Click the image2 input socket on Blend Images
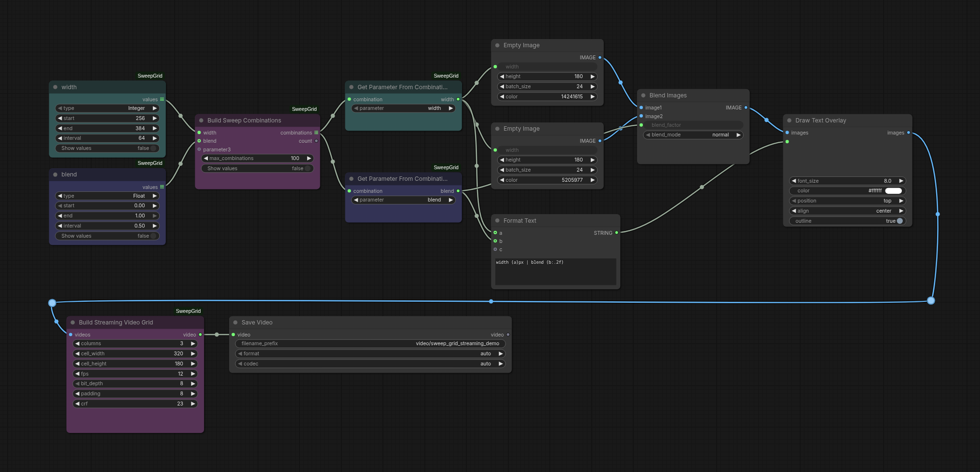This screenshot has width=980, height=472. click(x=641, y=116)
